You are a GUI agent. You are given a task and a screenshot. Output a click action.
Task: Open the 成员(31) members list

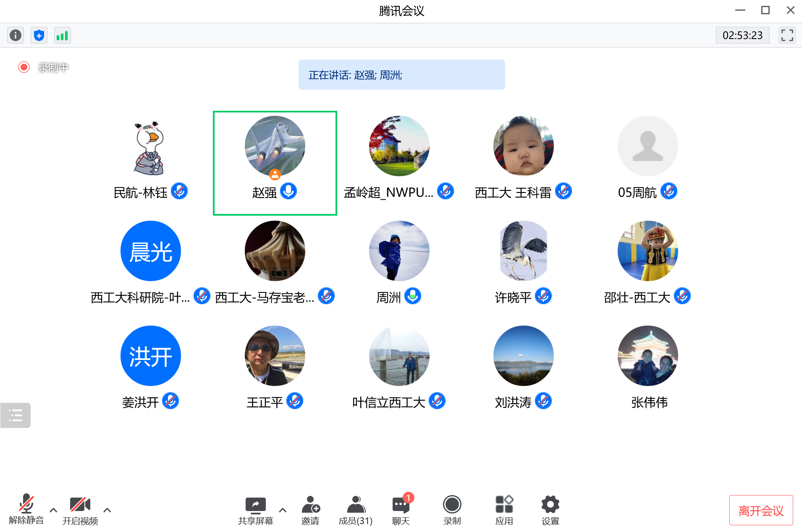coord(356,510)
